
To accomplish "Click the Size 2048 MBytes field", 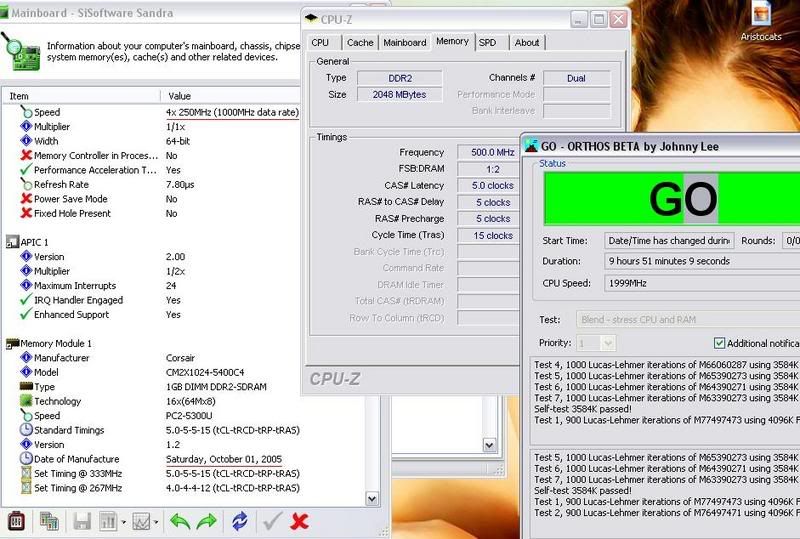I will click(x=399, y=94).
